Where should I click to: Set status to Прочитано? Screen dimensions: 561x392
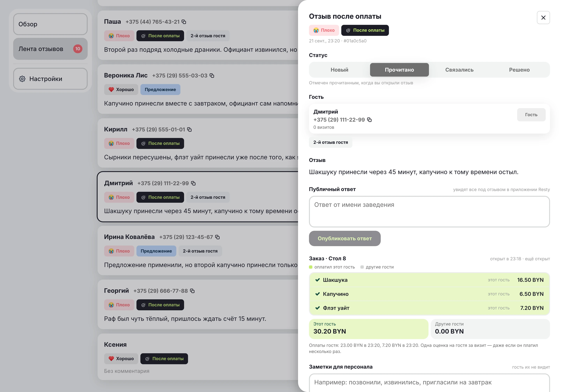point(399,70)
